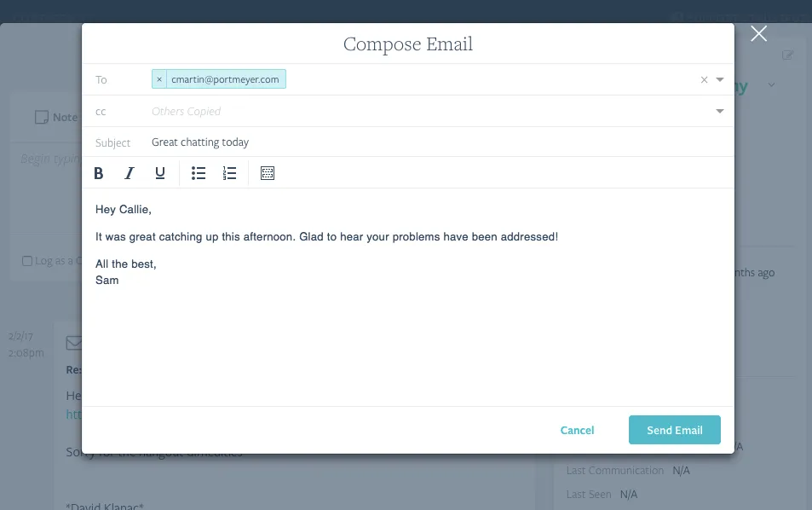Screen dimensions: 812x510
Task: Apply italic formatting in the editor
Action: tap(129, 173)
